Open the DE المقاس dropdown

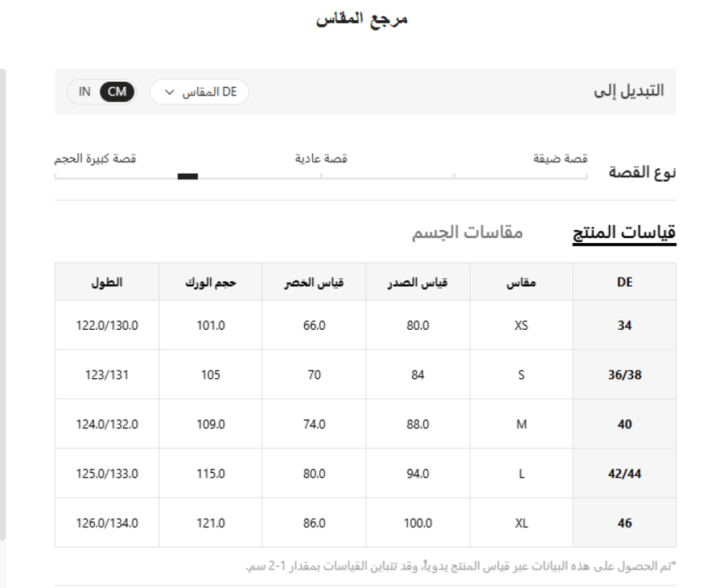[200, 92]
